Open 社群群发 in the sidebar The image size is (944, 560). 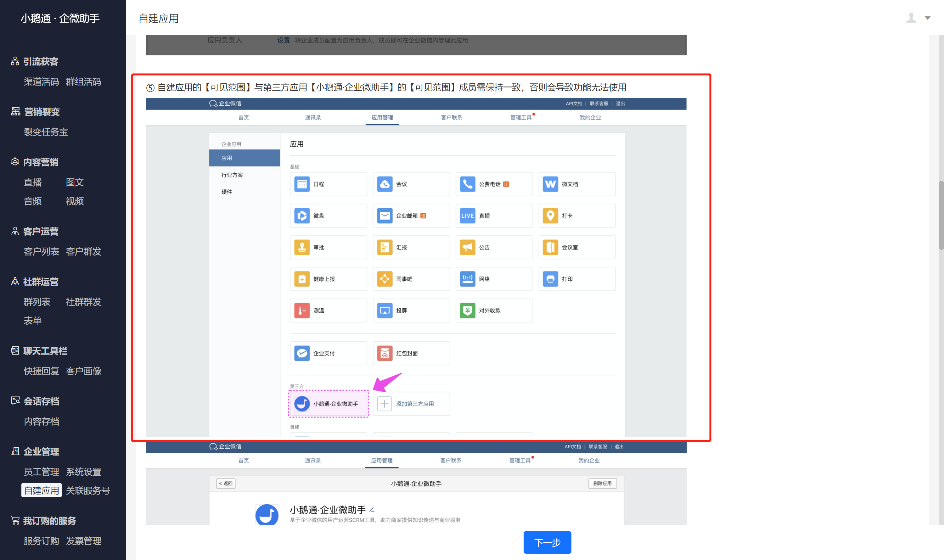tap(83, 302)
